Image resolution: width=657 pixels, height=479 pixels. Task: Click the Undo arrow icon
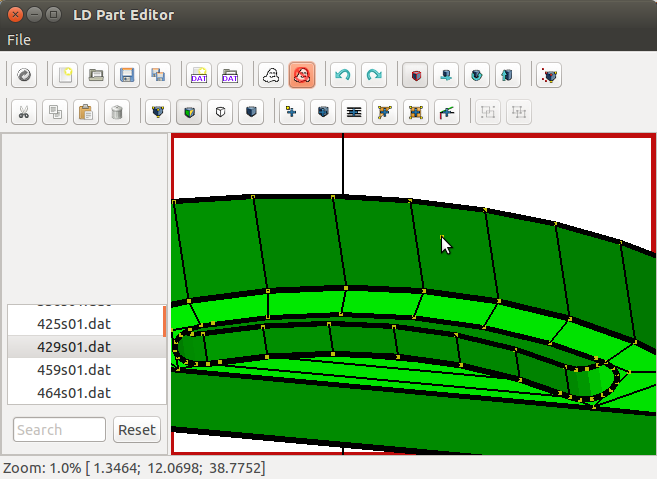tap(342, 75)
